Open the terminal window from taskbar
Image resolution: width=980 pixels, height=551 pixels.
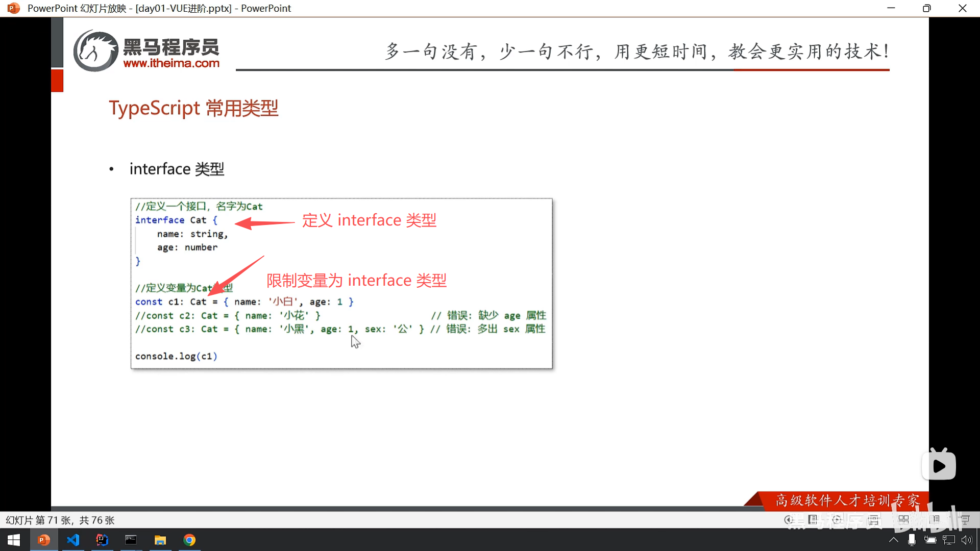[131, 540]
